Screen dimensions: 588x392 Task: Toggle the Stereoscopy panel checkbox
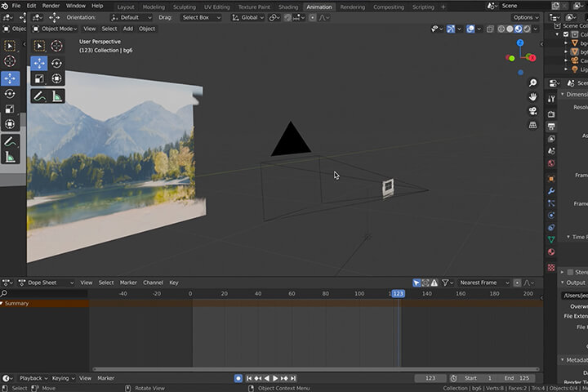point(570,272)
